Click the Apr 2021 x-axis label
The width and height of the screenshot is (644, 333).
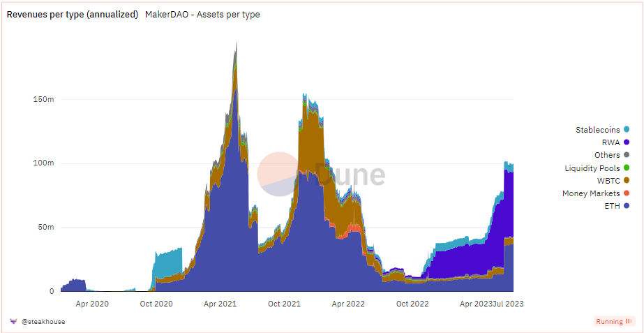click(x=221, y=304)
